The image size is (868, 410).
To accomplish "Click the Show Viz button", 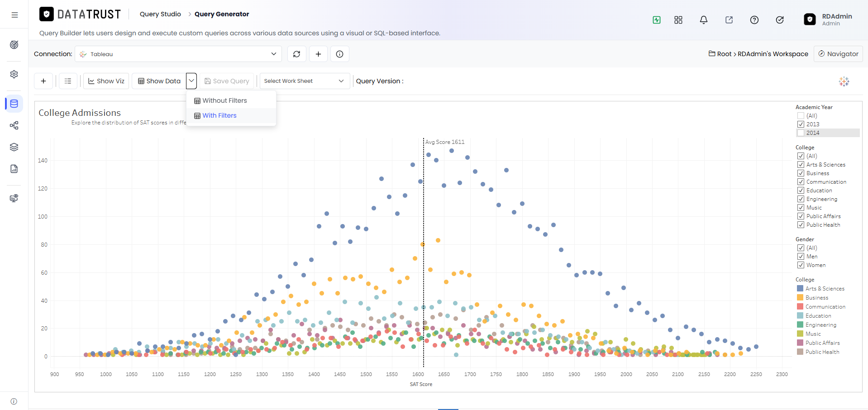I will [106, 81].
